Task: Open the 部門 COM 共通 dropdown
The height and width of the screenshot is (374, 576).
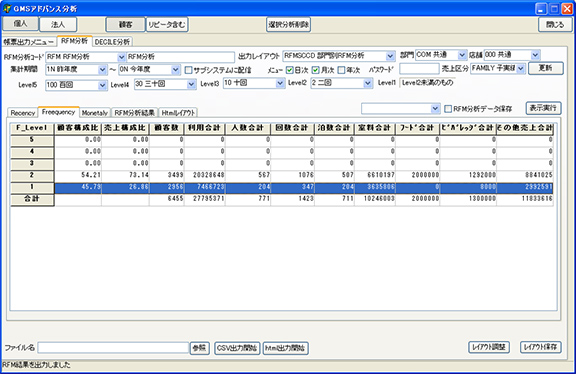Action: (x=462, y=55)
